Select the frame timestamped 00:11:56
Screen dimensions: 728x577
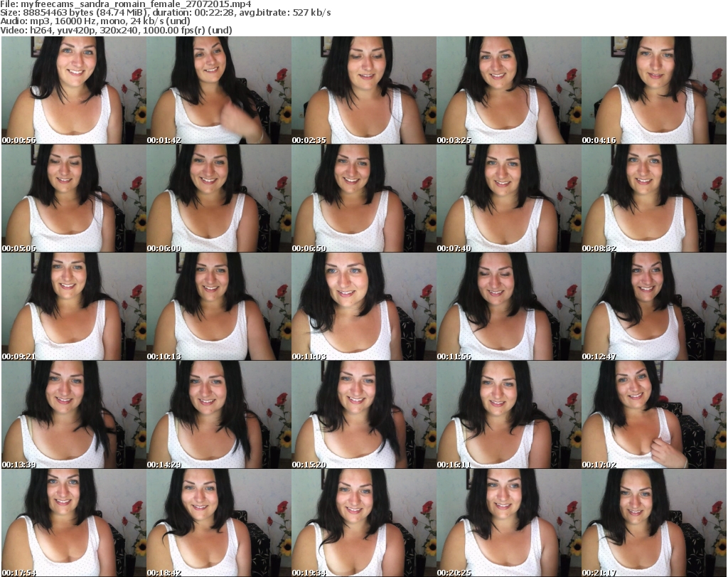tap(509, 307)
